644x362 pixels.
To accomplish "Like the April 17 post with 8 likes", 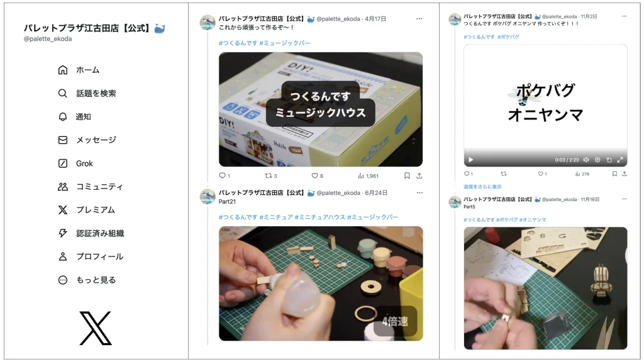I will (314, 176).
